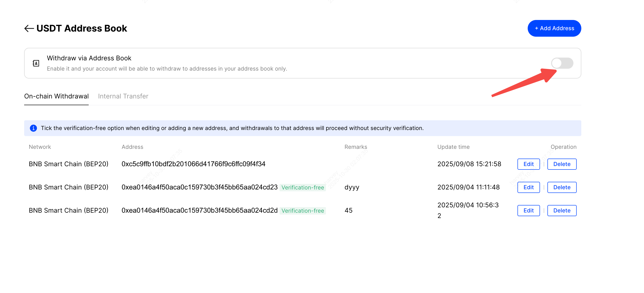
Task: Click the address book icon in the Withdraw panel
Action: tap(36, 63)
